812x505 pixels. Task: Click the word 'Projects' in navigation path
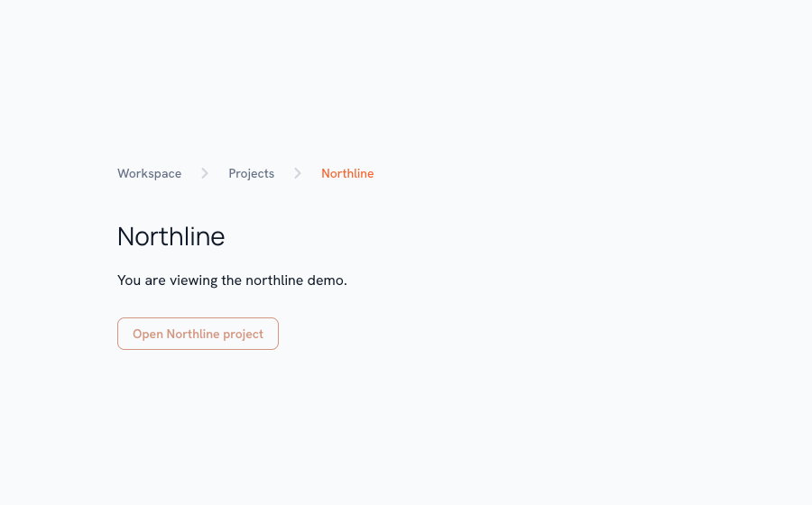[251, 173]
